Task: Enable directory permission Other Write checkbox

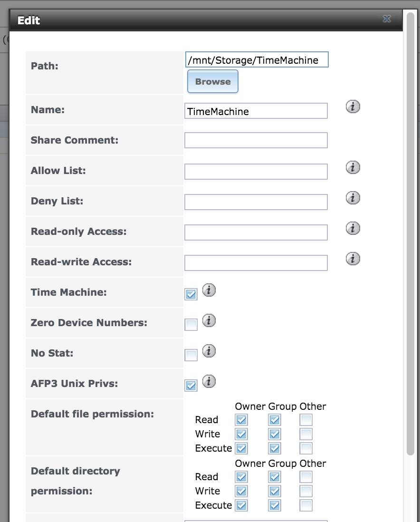Action: point(306,492)
